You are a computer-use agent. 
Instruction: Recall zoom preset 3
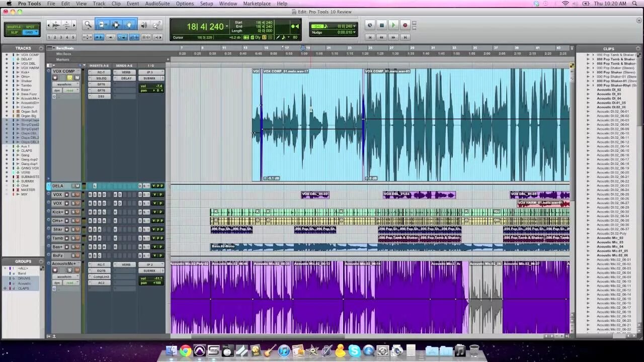(x=61, y=37)
